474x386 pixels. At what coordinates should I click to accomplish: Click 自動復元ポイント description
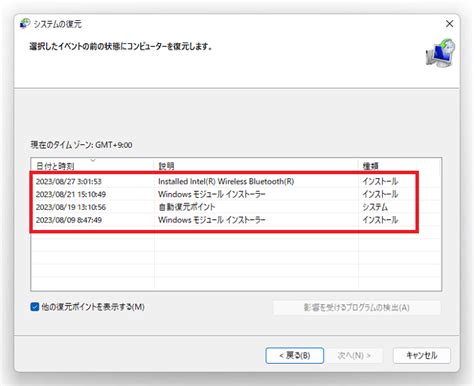[187, 207]
